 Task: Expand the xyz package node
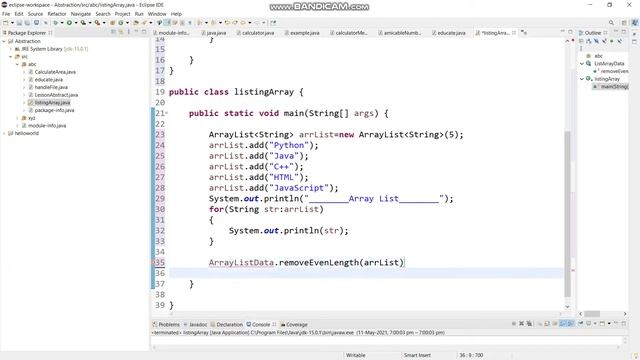[18, 118]
